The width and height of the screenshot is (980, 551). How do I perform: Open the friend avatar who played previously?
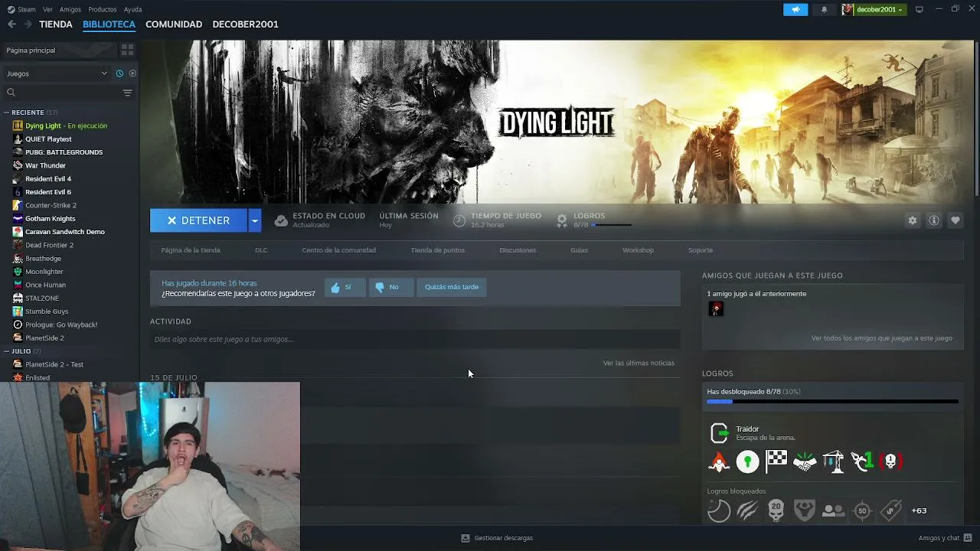(x=716, y=308)
